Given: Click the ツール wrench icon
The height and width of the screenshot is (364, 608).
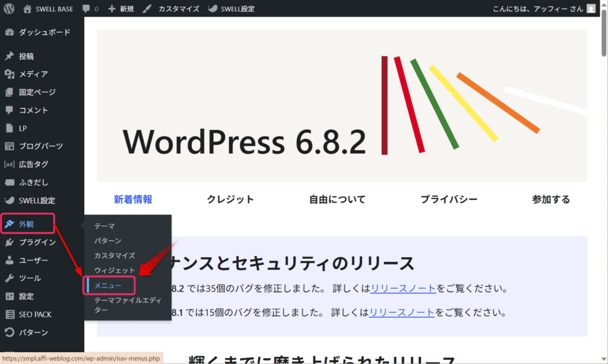Looking at the screenshot, I should (9, 278).
